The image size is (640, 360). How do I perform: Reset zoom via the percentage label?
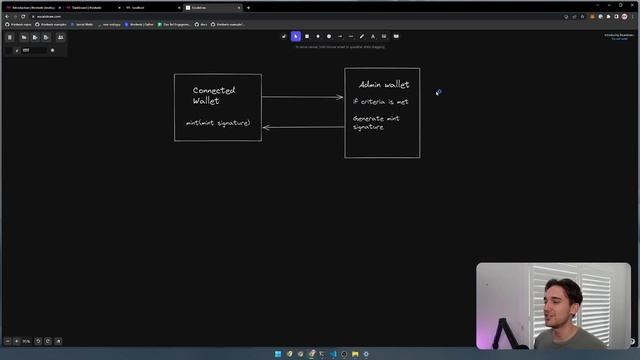pyautogui.click(x=27, y=341)
